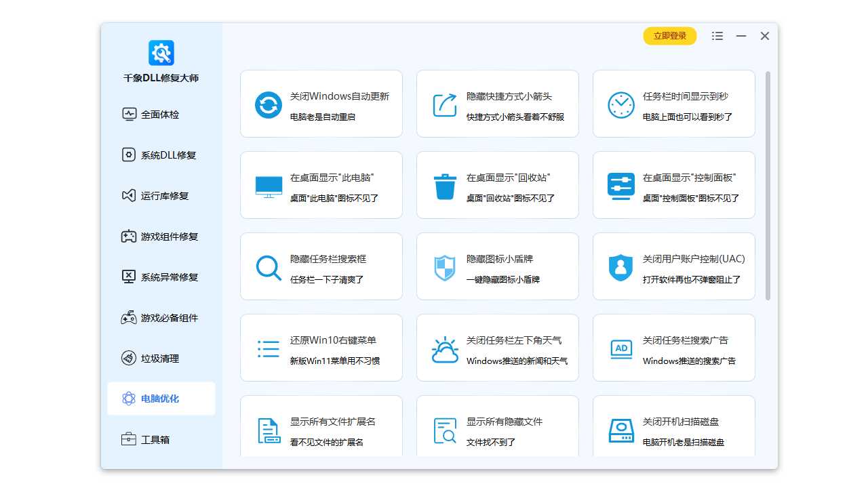Click the AD icon on 关闭任务栏搜索广告 card
The width and height of the screenshot is (868, 488).
[x=620, y=348]
